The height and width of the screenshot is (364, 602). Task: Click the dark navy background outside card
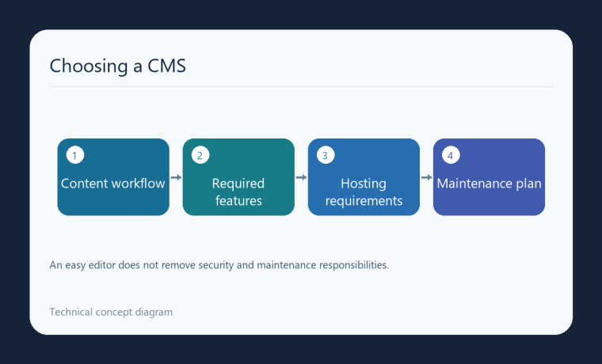pos(301,13)
